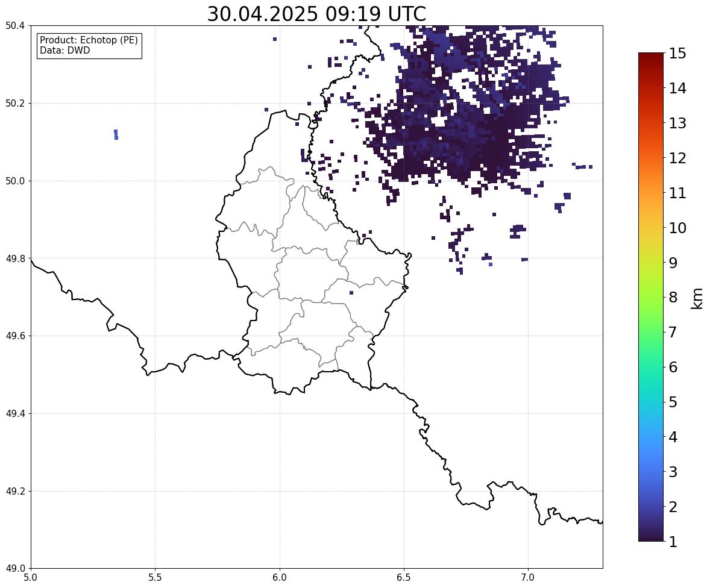Click the x-axis label '6.5'
This screenshot has width=710, height=588.
404,578
